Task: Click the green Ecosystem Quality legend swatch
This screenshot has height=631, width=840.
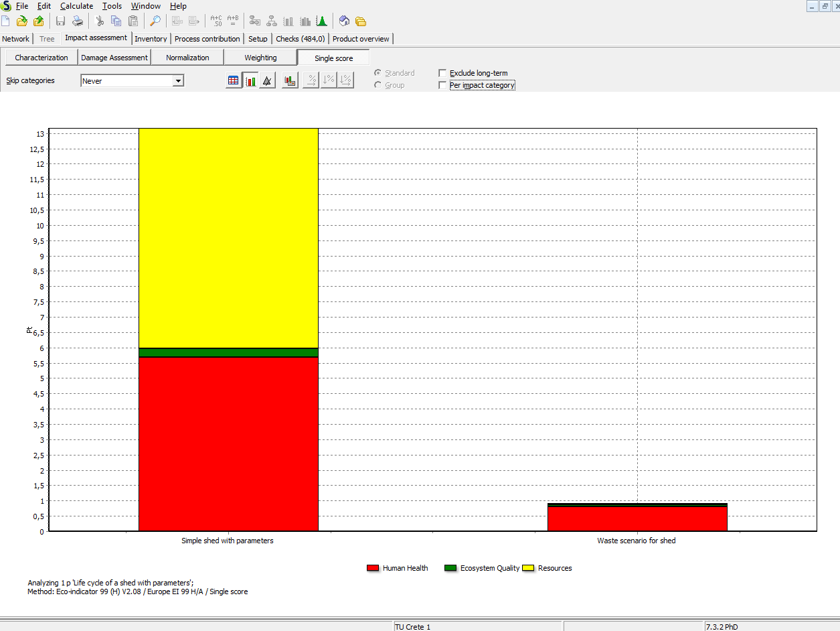Action: pyautogui.click(x=450, y=568)
